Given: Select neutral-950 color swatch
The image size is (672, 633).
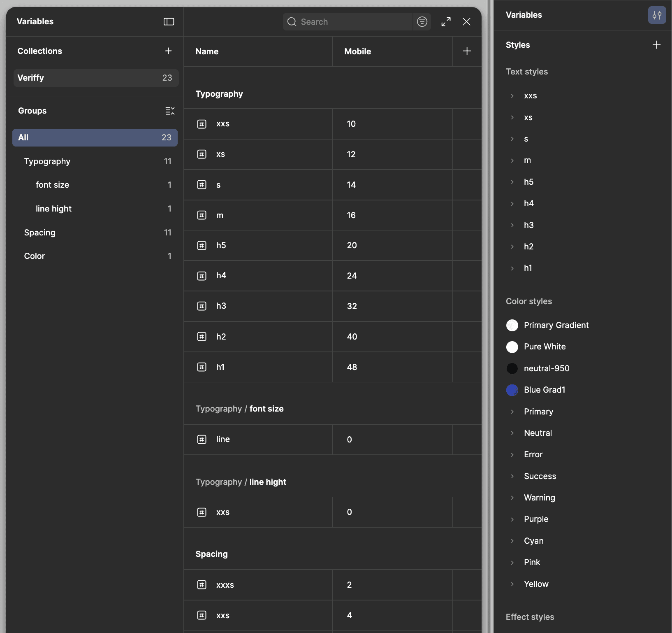Looking at the screenshot, I should click(512, 368).
